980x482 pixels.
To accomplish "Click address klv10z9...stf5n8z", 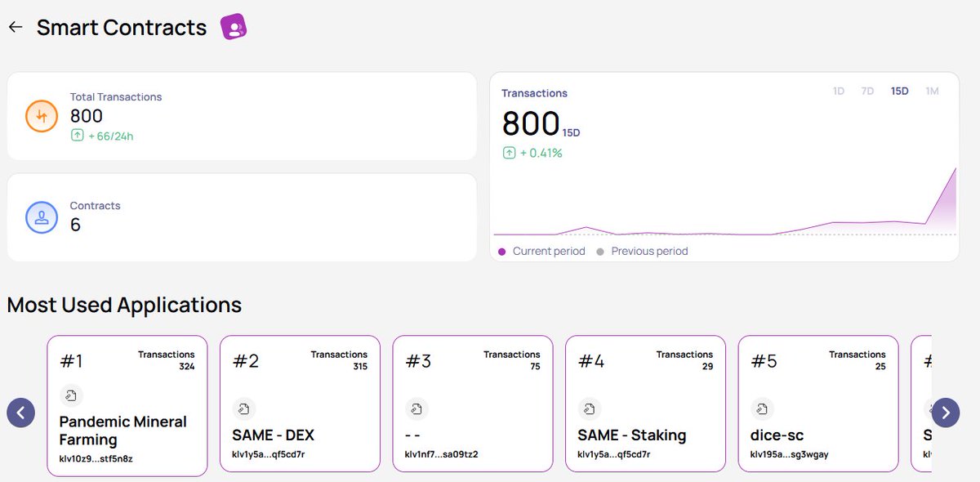I will pyautogui.click(x=96, y=458).
